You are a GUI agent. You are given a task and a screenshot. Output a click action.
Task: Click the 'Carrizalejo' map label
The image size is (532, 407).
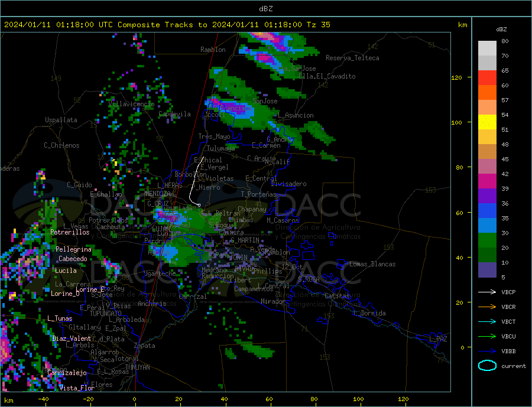pos(67,373)
